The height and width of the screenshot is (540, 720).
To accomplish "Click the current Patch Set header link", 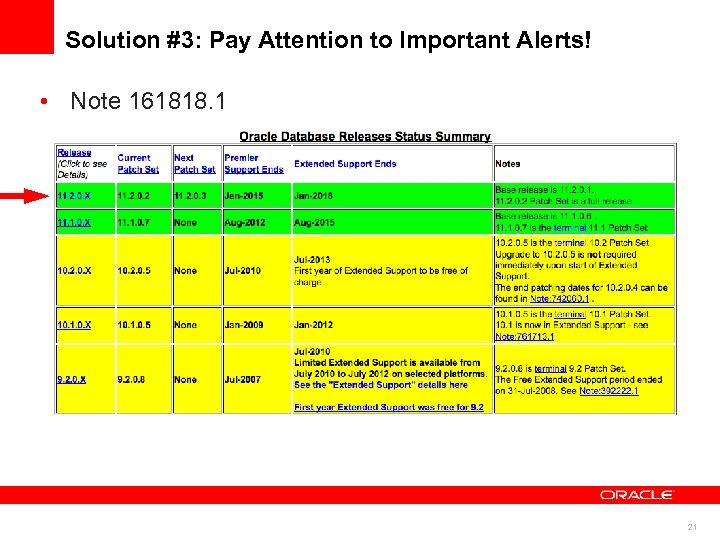I will [x=138, y=169].
